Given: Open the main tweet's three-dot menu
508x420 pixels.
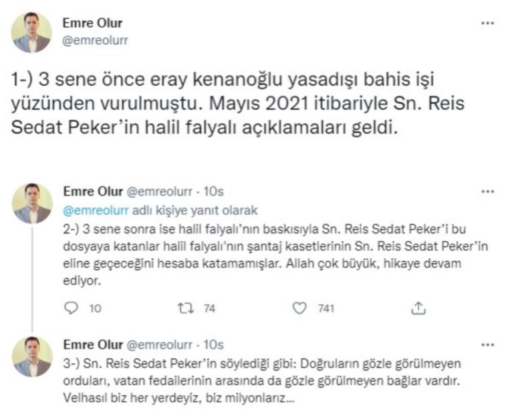Looking at the screenshot, I should [x=487, y=23].
